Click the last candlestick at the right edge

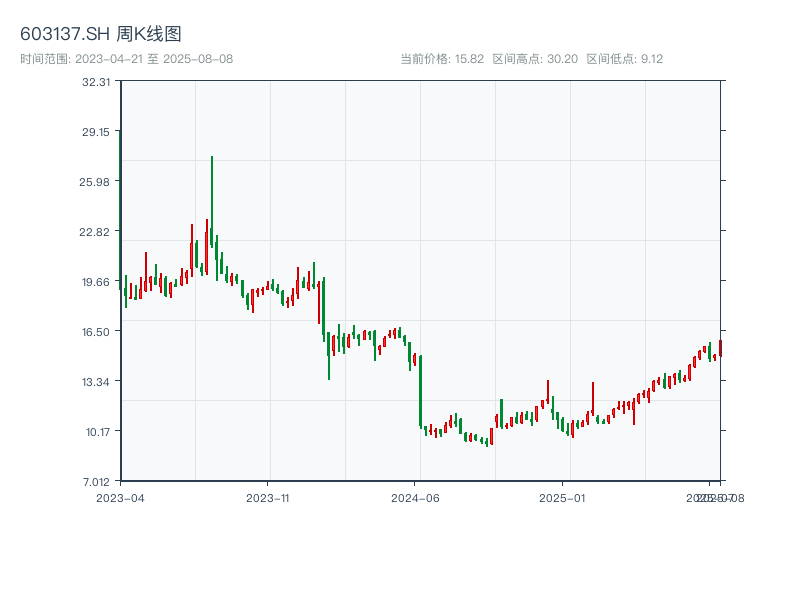point(720,347)
